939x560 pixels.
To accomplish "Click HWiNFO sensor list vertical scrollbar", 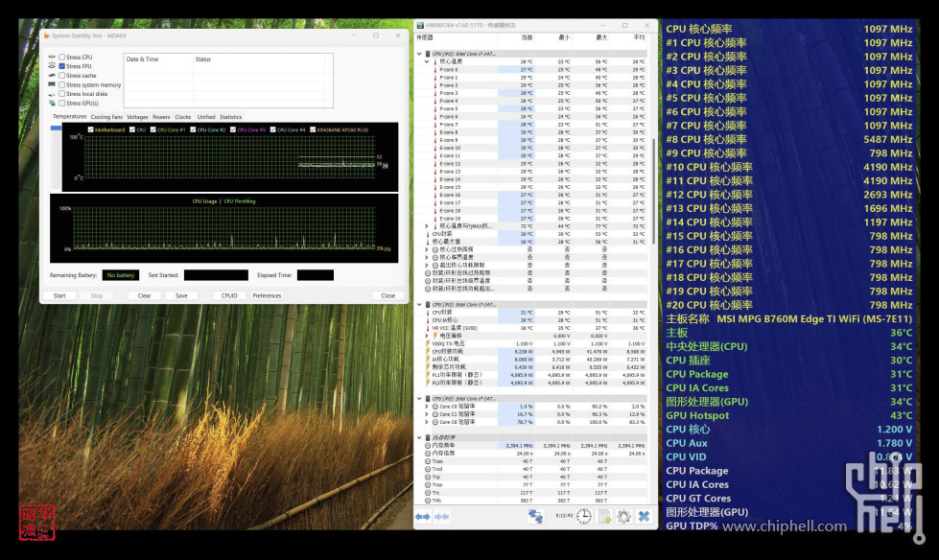I will click(x=653, y=191).
